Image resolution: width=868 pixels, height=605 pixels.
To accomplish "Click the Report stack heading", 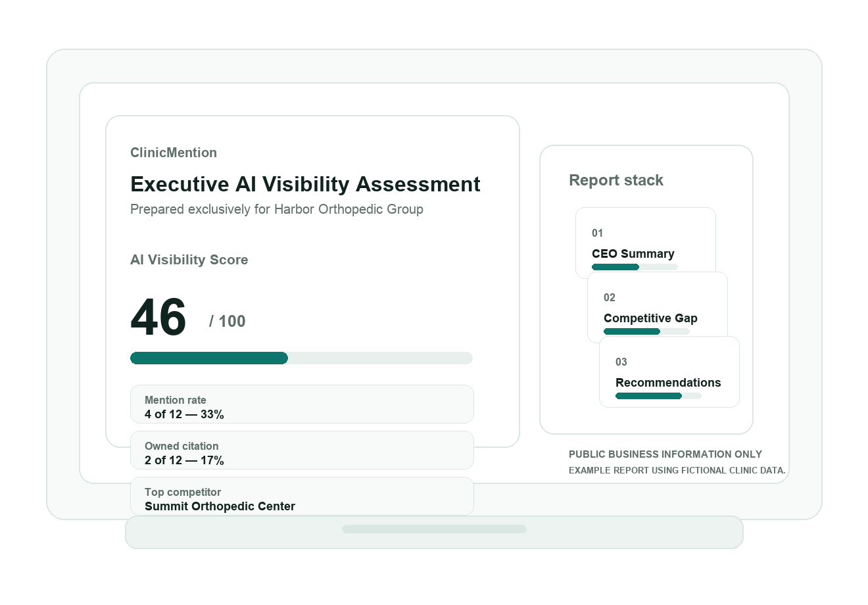I will click(x=616, y=180).
